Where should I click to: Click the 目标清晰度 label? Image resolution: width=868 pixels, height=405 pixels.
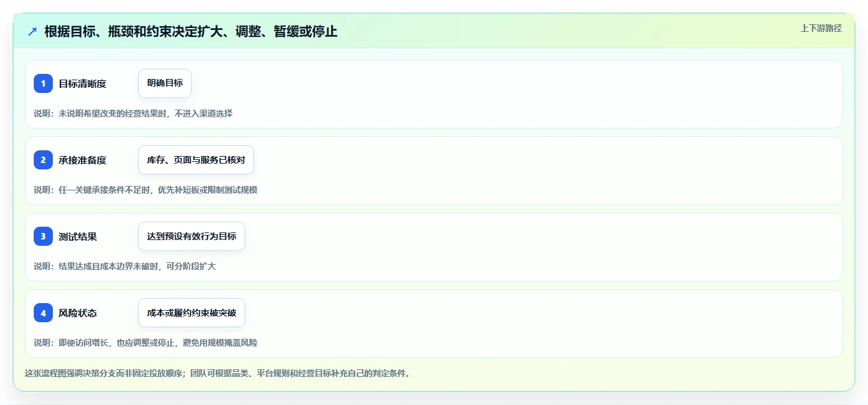point(83,83)
